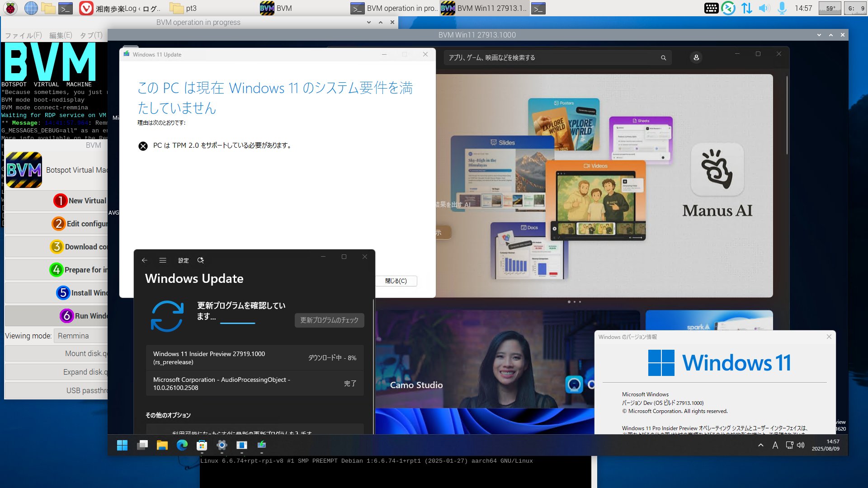Click the 更新プログラムのチェック button

coord(329,320)
